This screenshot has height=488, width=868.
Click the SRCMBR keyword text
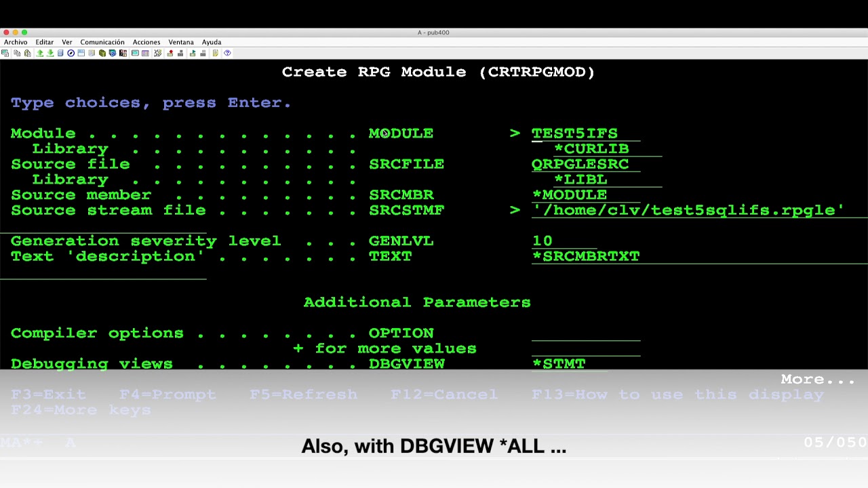tap(401, 195)
